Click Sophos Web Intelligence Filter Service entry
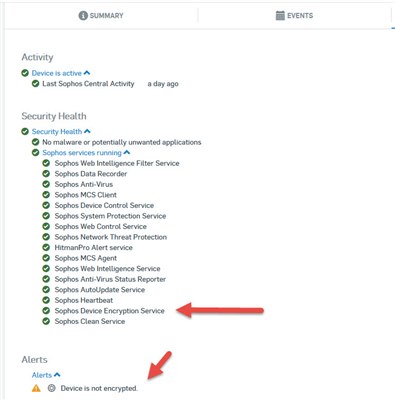This screenshot has height=400, width=395. pyautogui.click(x=117, y=163)
